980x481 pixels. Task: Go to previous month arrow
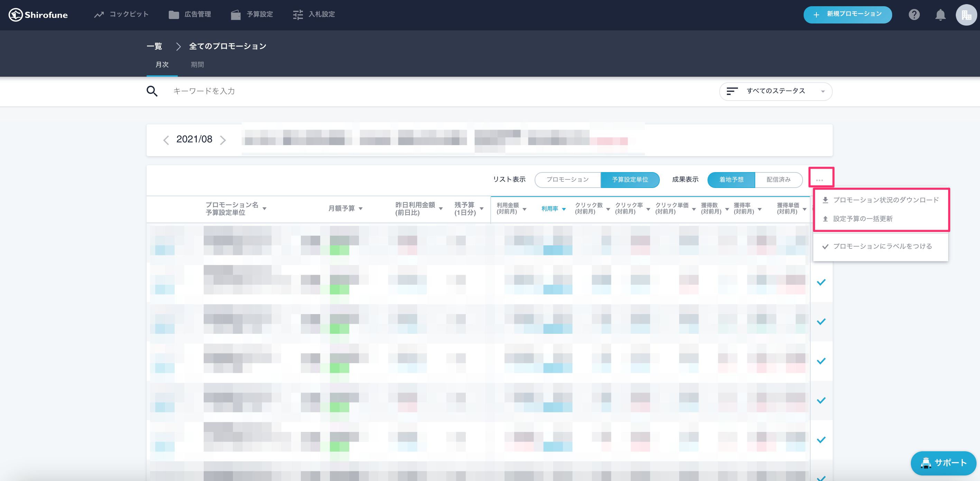click(166, 140)
